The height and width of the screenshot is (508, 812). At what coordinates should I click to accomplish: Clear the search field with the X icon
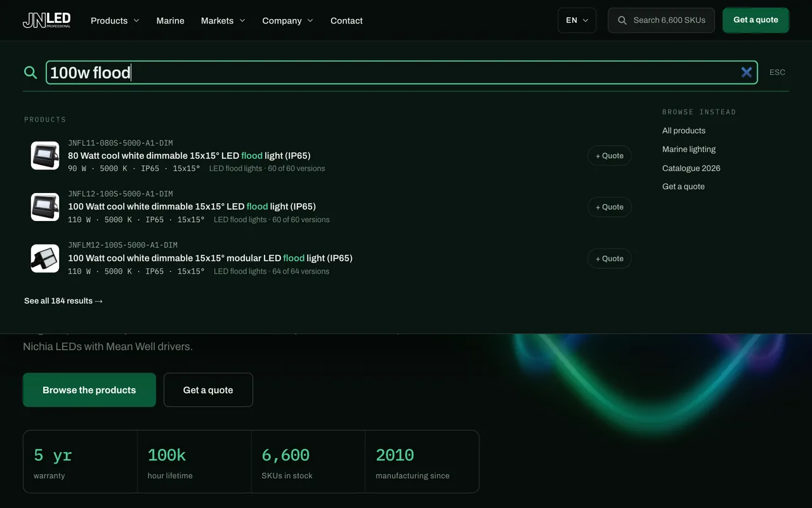(x=747, y=72)
